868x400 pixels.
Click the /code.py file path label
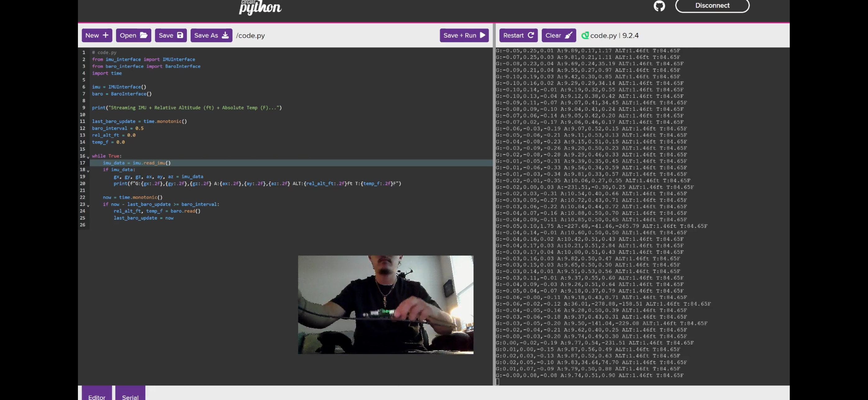[250, 35]
